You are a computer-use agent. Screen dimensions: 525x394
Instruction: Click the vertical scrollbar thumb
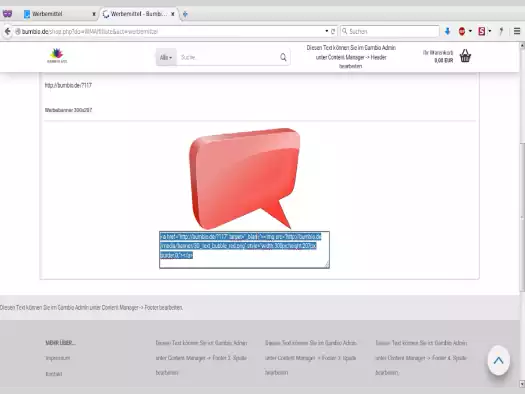coord(522,218)
